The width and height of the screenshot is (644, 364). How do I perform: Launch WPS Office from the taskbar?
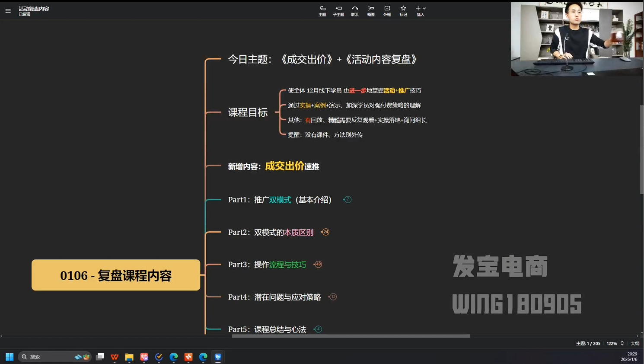pyautogui.click(x=115, y=357)
